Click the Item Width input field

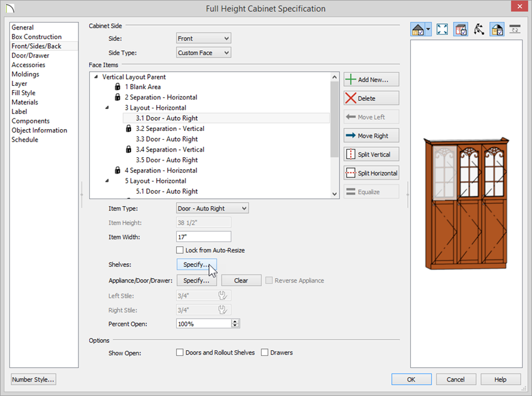(x=203, y=237)
